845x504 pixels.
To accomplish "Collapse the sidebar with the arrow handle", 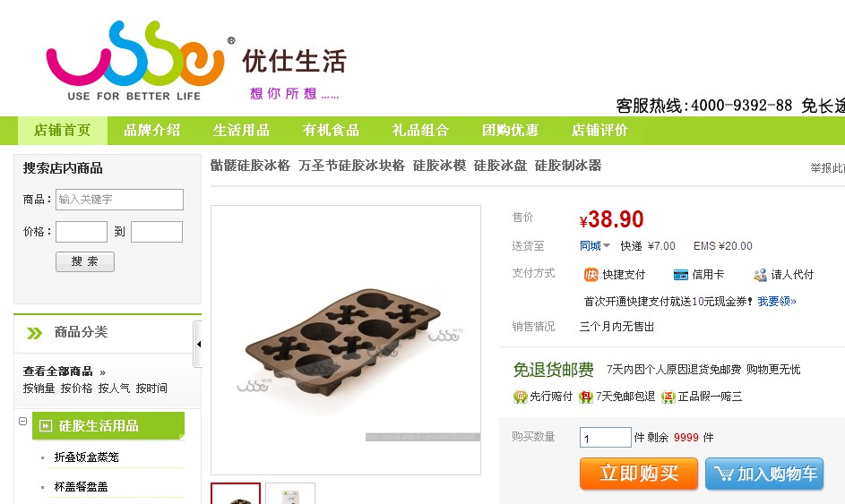I will (x=198, y=344).
